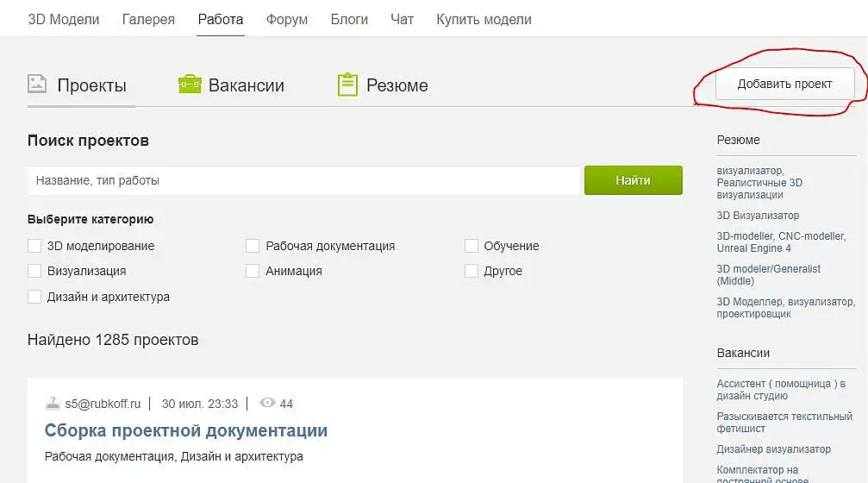
Task: Open the Сборка проектной документации project link
Action: pos(186,430)
